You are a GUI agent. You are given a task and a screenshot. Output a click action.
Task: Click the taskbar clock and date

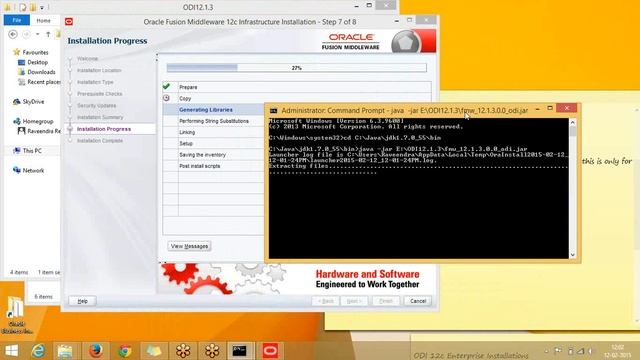click(x=618, y=351)
